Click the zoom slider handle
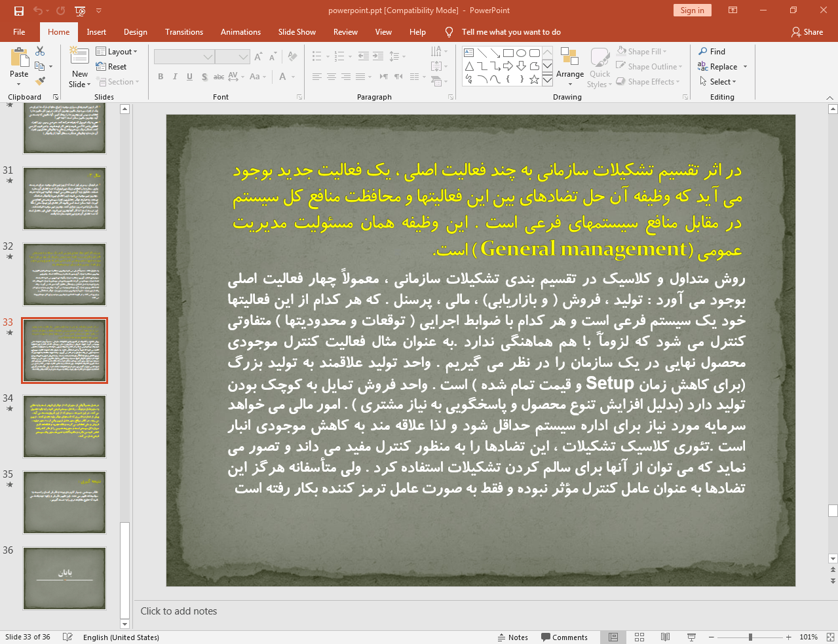 tap(750, 637)
